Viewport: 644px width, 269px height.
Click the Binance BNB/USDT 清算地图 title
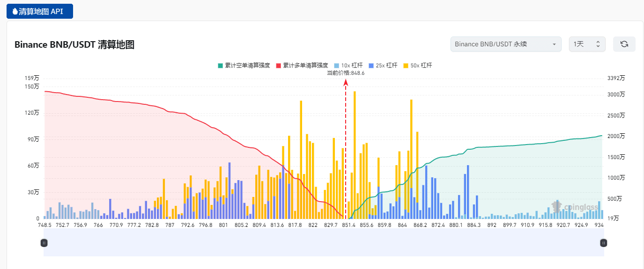(74, 45)
